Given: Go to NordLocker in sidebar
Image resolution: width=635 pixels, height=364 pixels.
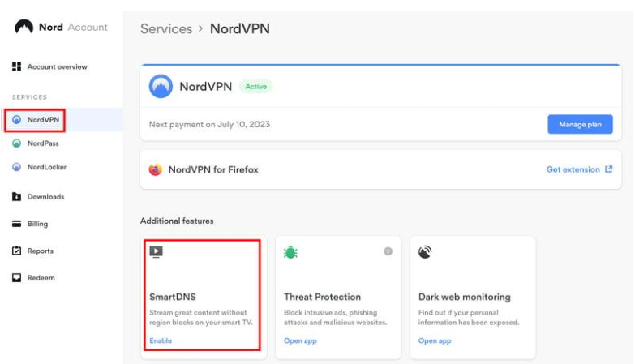Looking at the screenshot, I should [x=46, y=167].
